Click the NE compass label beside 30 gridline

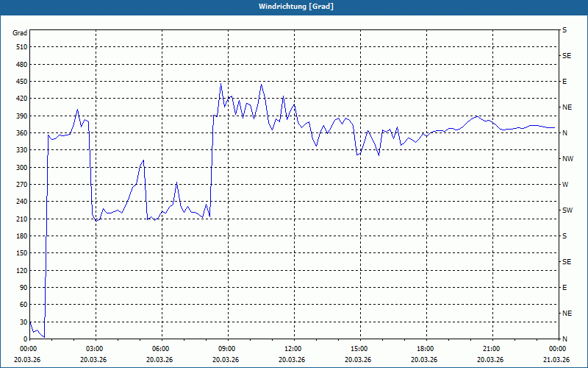(567, 314)
